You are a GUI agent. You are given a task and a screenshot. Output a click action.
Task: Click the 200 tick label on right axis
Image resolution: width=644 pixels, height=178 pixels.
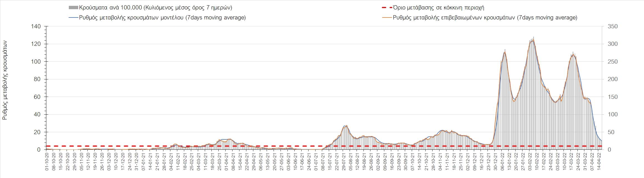[610, 79]
